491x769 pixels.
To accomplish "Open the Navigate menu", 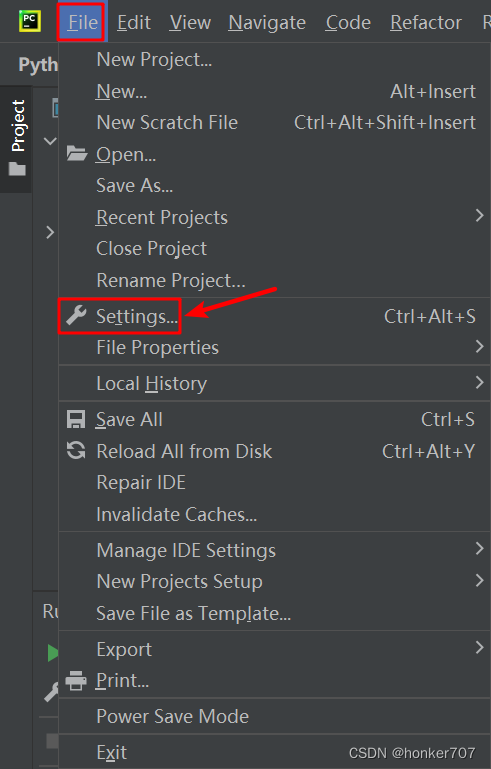I will click(x=267, y=22).
